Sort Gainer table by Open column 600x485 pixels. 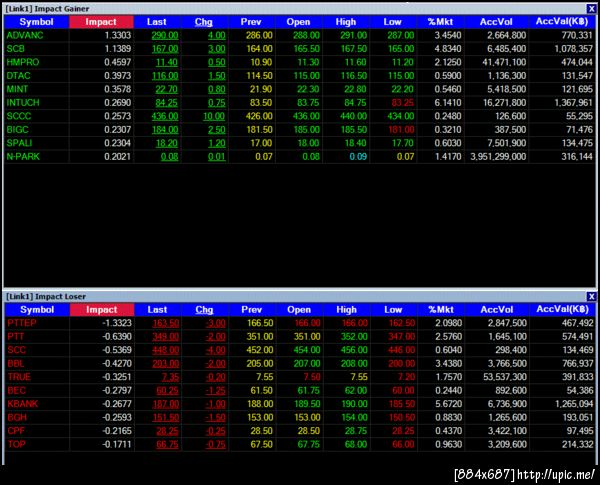tap(298, 22)
